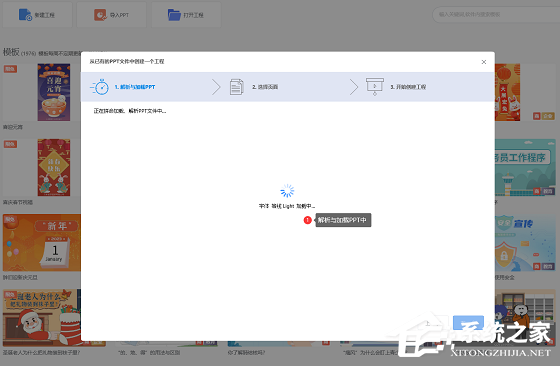Click the red numbered marker badge
The height and width of the screenshot is (366, 560).
click(x=308, y=220)
